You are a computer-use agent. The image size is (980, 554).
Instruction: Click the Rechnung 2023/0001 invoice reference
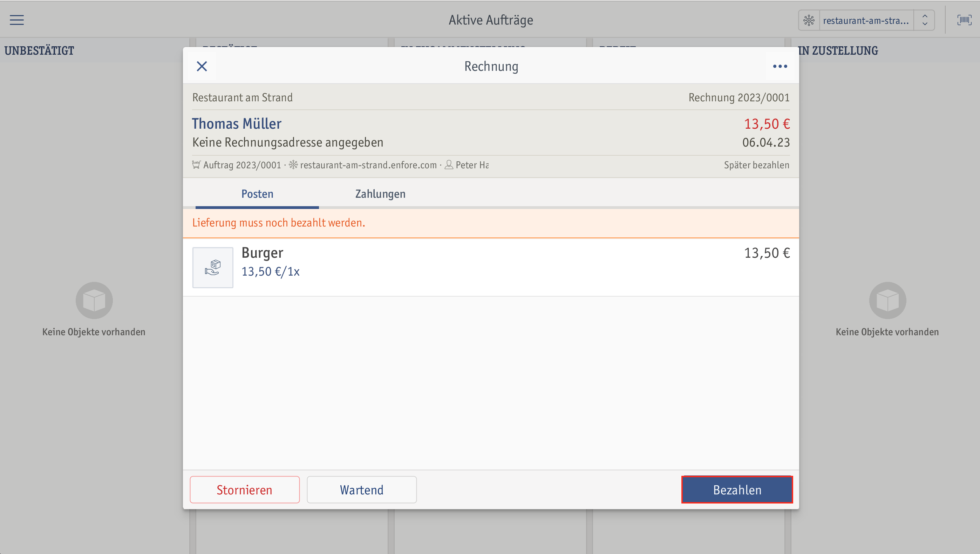click(x=739, y=97)
